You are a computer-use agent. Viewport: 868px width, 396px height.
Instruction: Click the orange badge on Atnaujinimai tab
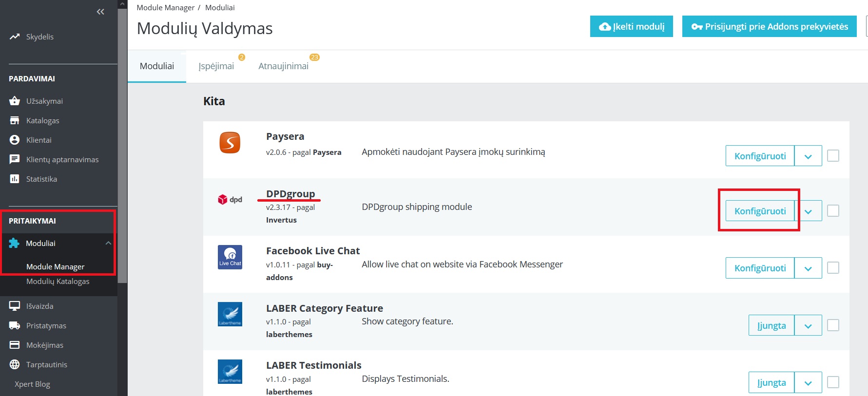tap(315, 57)
